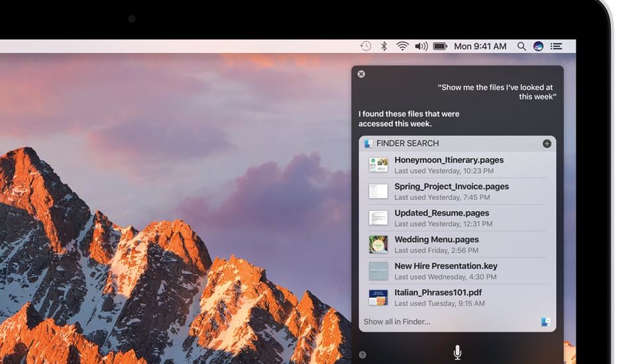Click the Honeymoon_Itinerary thumbnail

[378, 165]
